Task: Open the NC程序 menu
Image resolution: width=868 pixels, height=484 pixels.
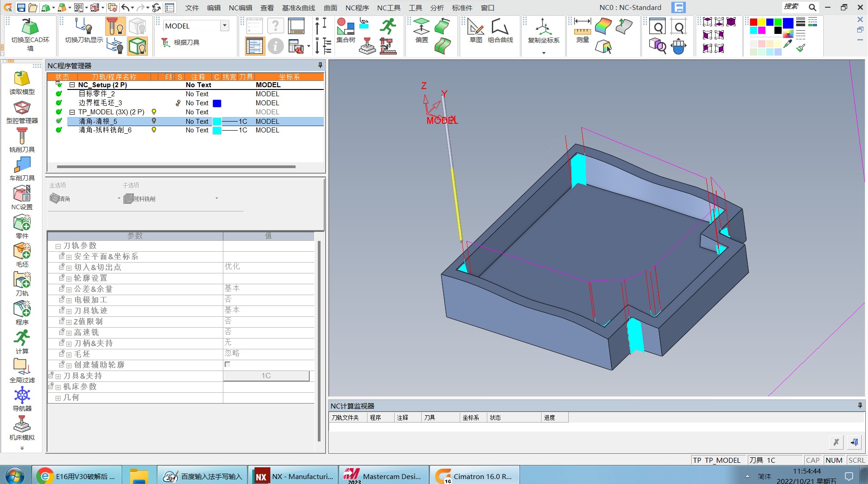Action: [x=357, y=8]
